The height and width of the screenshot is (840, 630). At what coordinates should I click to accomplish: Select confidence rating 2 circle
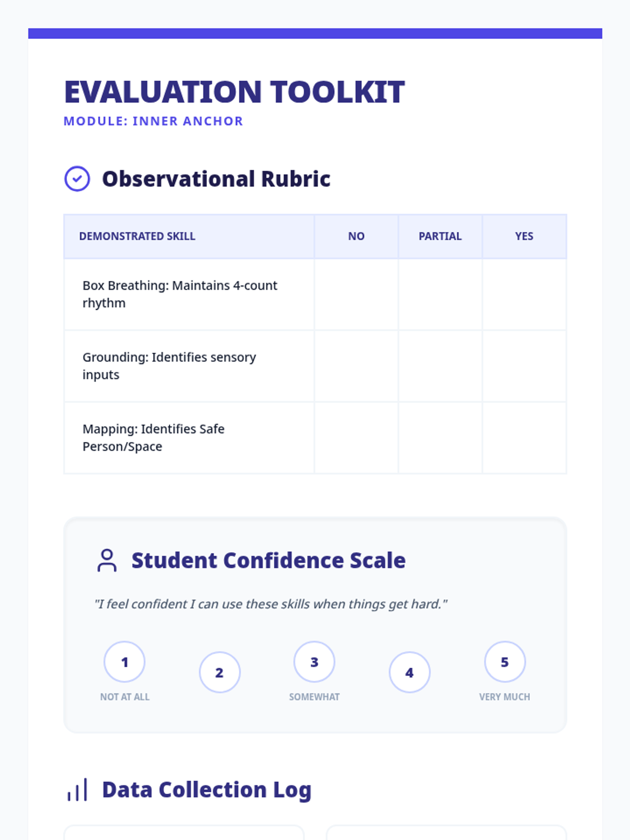point(219,673)
